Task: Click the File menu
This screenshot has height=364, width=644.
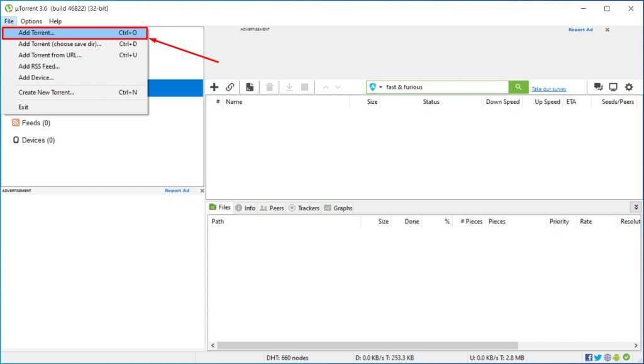Action: [9, 21]
